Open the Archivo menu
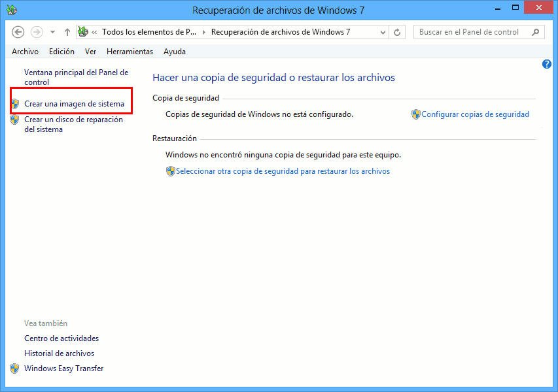558x392 pixels. click(x=25, y=52)
